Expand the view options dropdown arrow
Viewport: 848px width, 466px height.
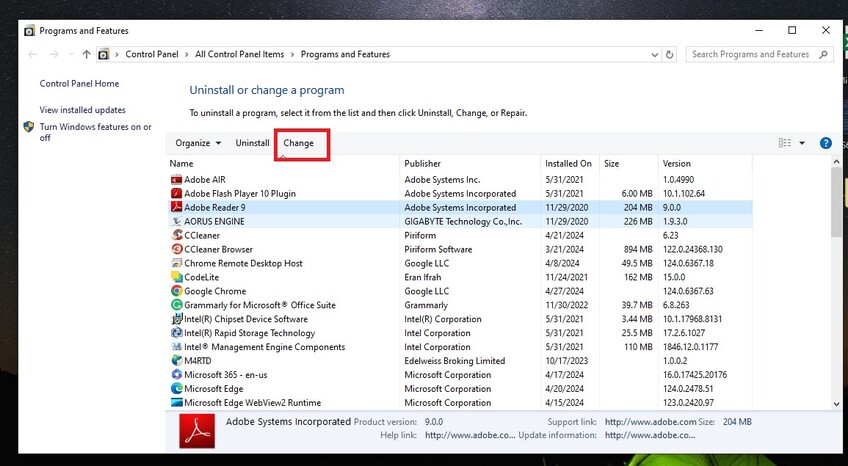click(x=802, y=143)
